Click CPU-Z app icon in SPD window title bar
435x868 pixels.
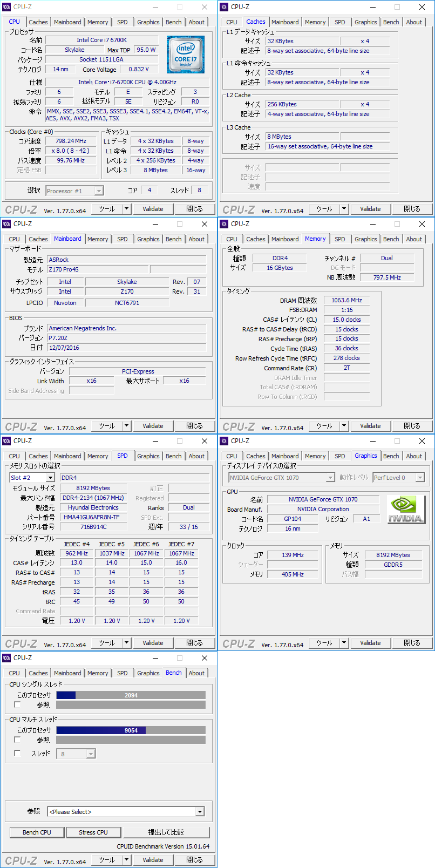coord(7,441)
